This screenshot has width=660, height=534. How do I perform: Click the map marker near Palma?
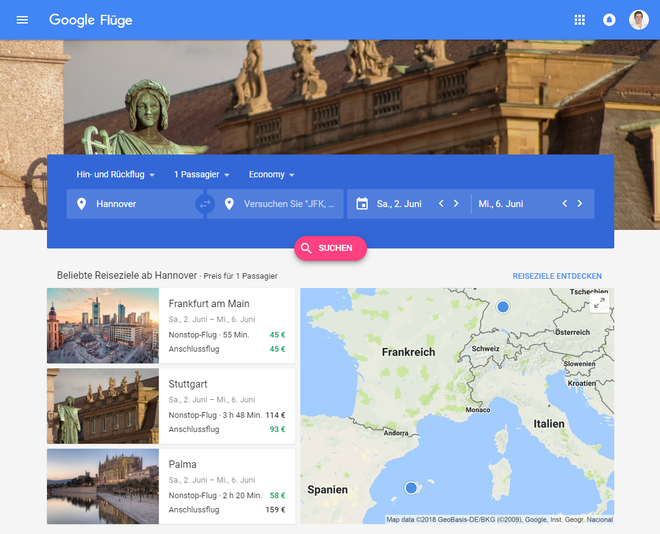(x=411, y=488)
